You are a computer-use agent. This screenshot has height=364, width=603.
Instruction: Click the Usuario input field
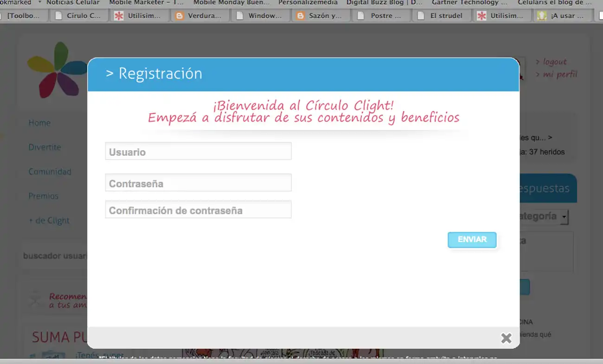198,151
